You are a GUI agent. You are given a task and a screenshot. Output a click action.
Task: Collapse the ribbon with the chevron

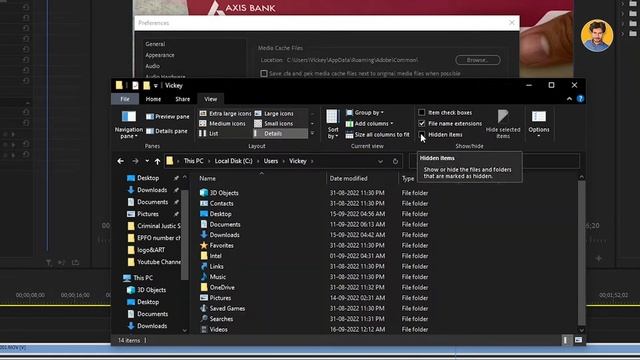tap(569, 99)
